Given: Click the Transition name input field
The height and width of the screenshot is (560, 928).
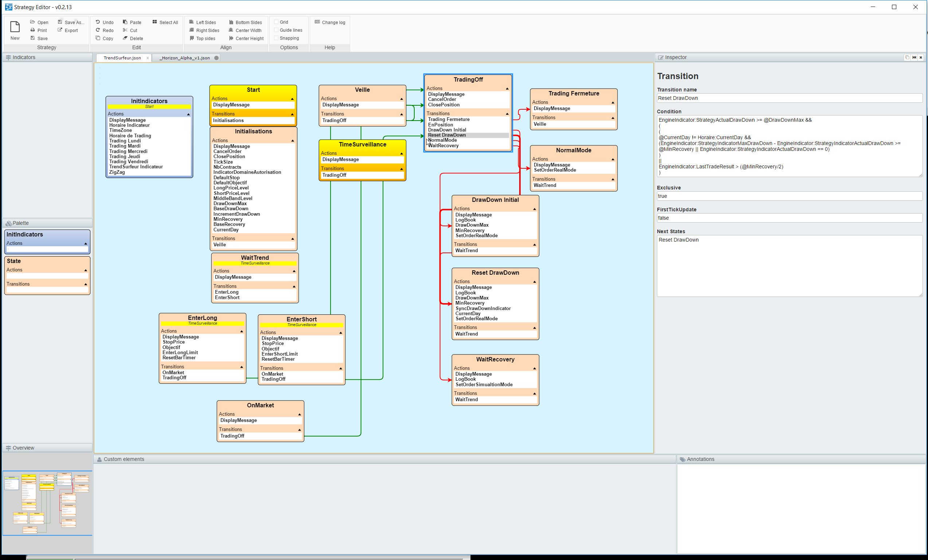Looking at the screenshot, I should point(789,98).
